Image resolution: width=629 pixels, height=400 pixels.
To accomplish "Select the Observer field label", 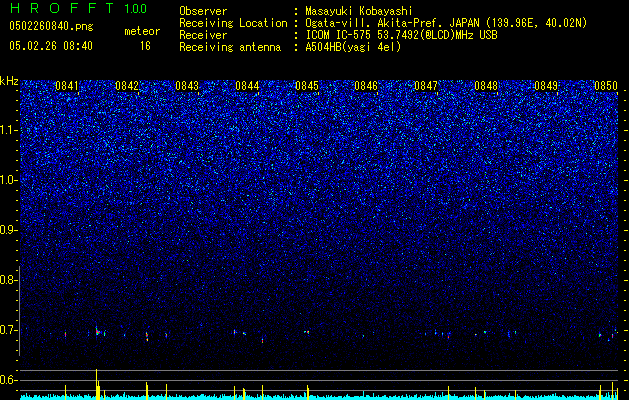I will coord(203,11).
